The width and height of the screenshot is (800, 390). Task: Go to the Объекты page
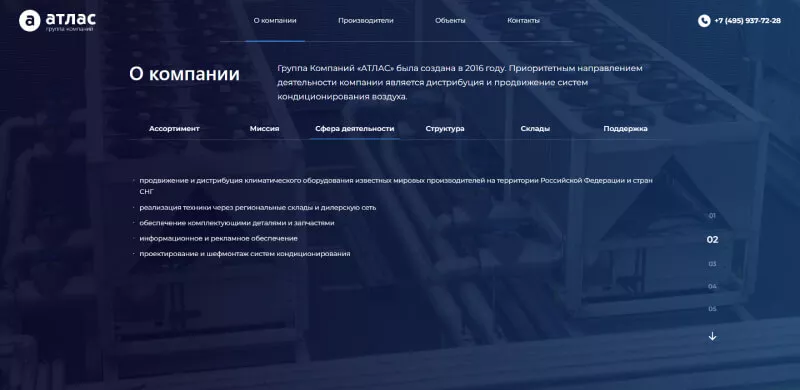450,21
